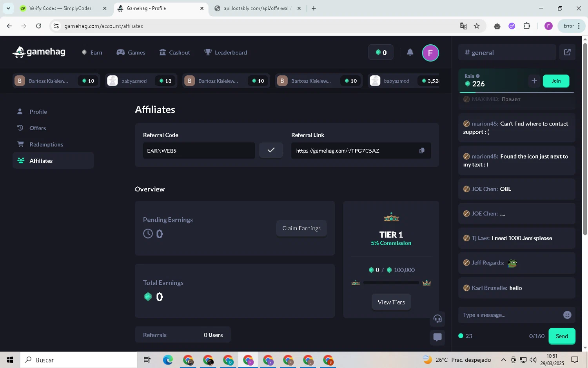This screenshot has width=588, height=368.
Task: Click the Rain info icon
Action: [477, 76]
